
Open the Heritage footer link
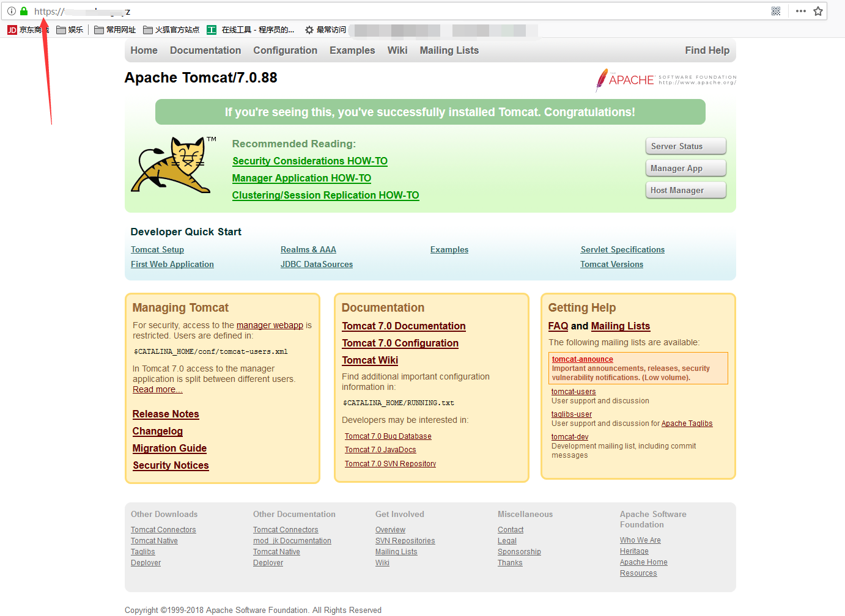634,551
